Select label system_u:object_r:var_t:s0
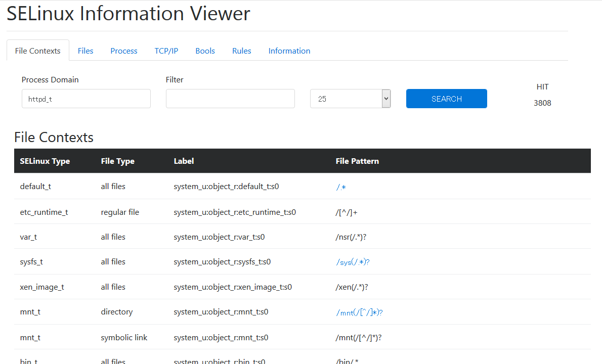602x364 pixels. [x=219, y=237]
